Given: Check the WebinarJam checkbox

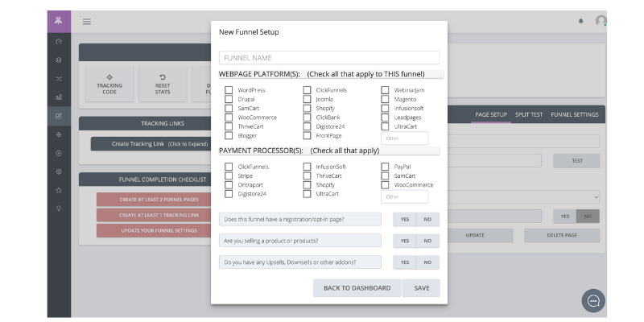Looking at the screenshot, I should click(x=385, y=90).
